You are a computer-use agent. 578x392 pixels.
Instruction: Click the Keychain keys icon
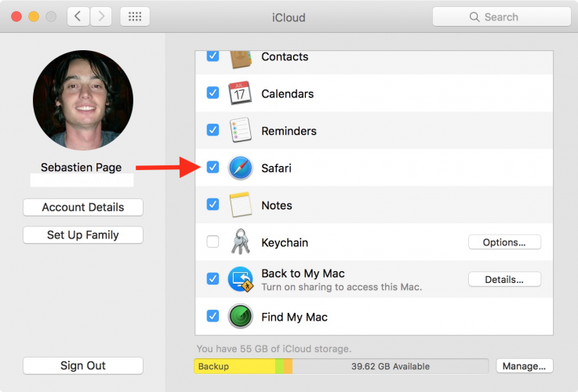[x=240, y=241]
